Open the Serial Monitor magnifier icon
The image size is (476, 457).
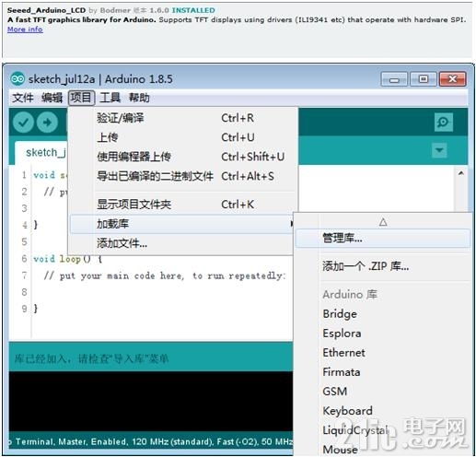(x=443, y=123)
